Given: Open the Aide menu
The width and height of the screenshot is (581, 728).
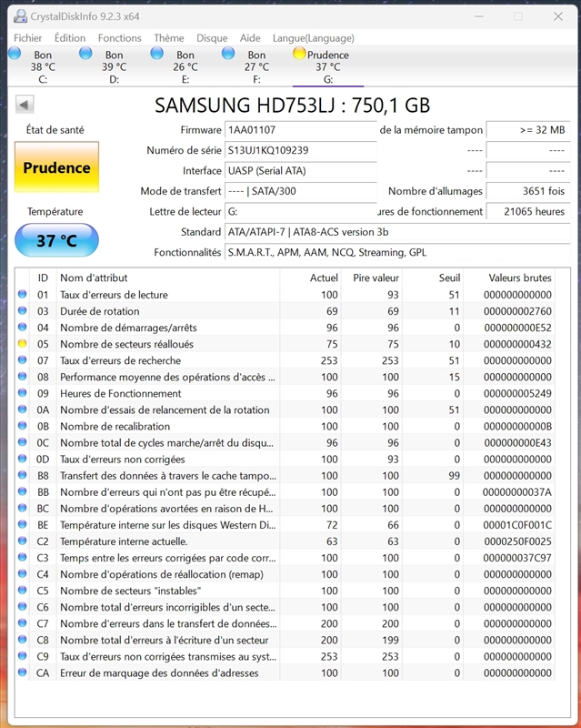Looking at the screenshot, I should 250,38.
